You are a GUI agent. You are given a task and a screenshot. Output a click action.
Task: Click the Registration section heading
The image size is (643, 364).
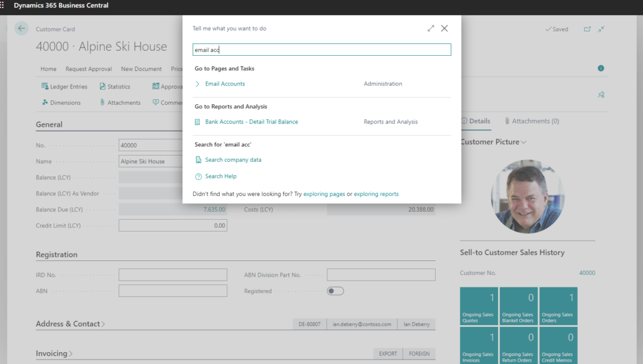[x=57, y=255]
